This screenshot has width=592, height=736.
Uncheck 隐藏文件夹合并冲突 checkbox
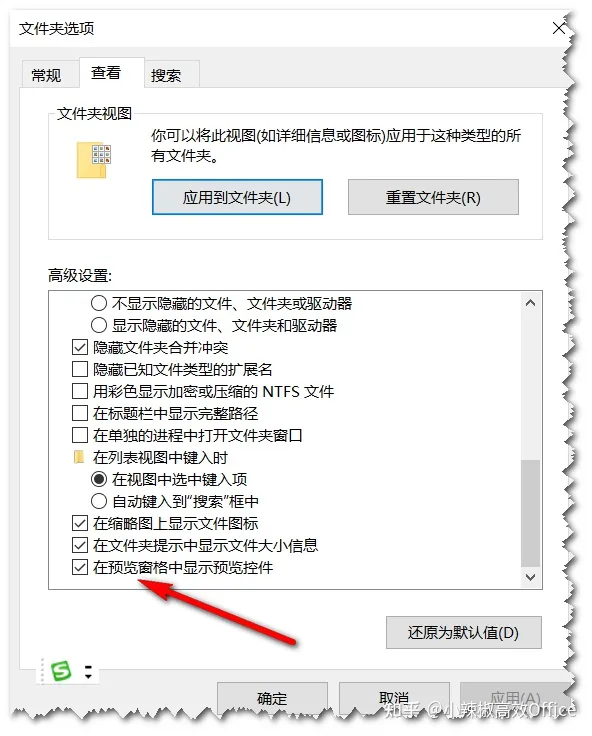tap(80, 347)
